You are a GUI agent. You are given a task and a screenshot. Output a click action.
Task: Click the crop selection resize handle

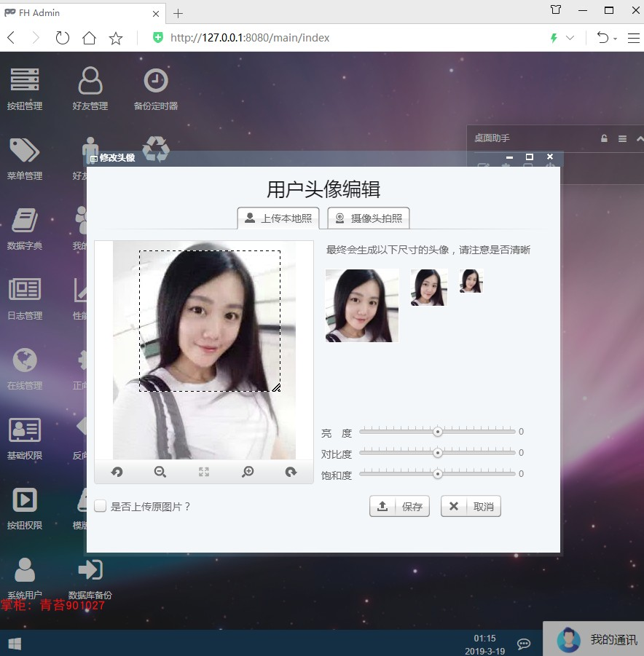point(276,388)
